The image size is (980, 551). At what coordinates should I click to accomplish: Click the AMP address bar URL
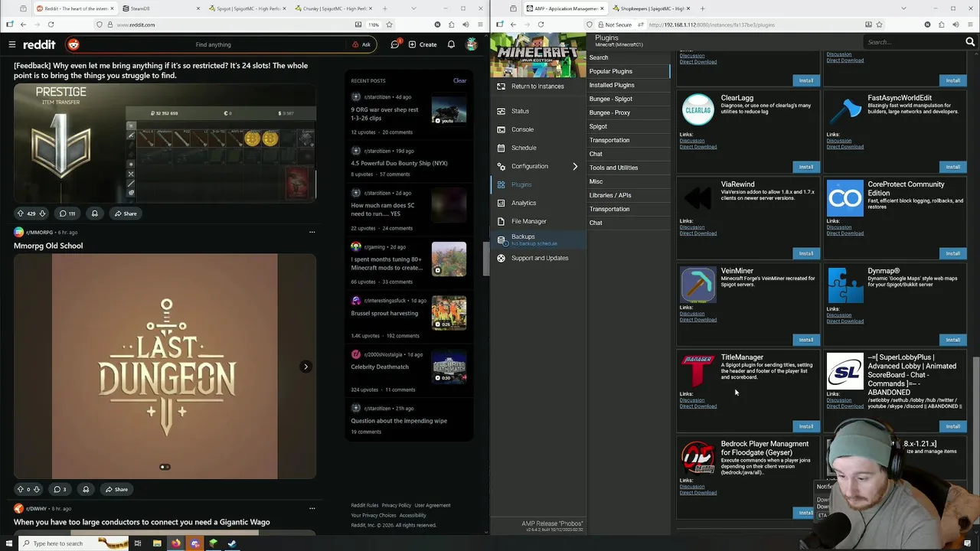click(x=712, y=24)
